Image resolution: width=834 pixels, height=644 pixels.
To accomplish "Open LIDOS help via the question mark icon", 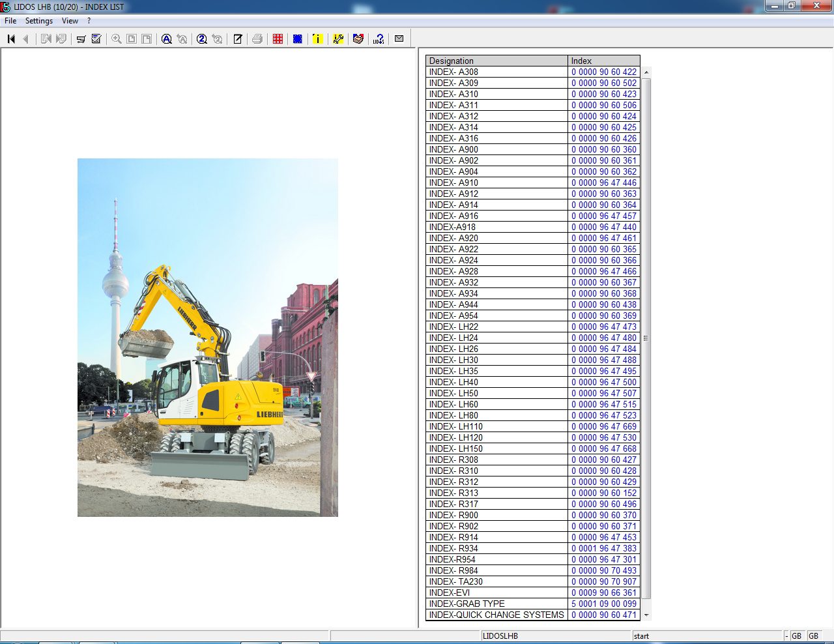I will point(379,38).
